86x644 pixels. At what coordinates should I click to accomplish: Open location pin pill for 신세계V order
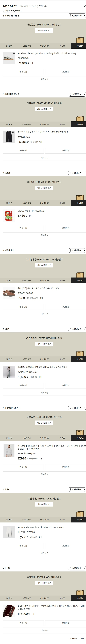coord(77,490)
